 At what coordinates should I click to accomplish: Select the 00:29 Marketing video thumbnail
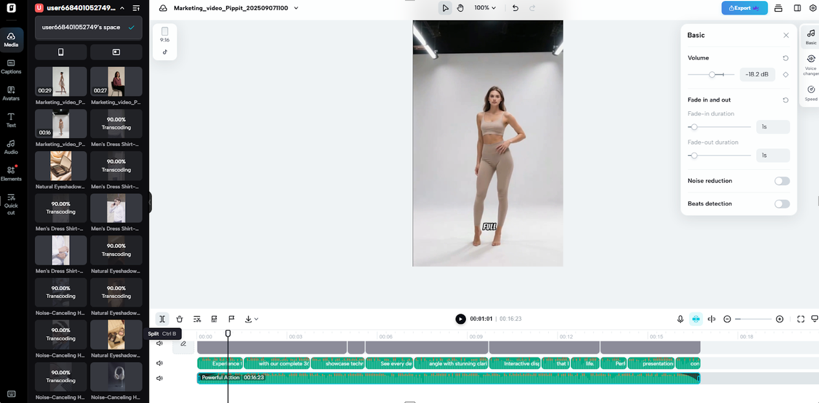(61, 82)
